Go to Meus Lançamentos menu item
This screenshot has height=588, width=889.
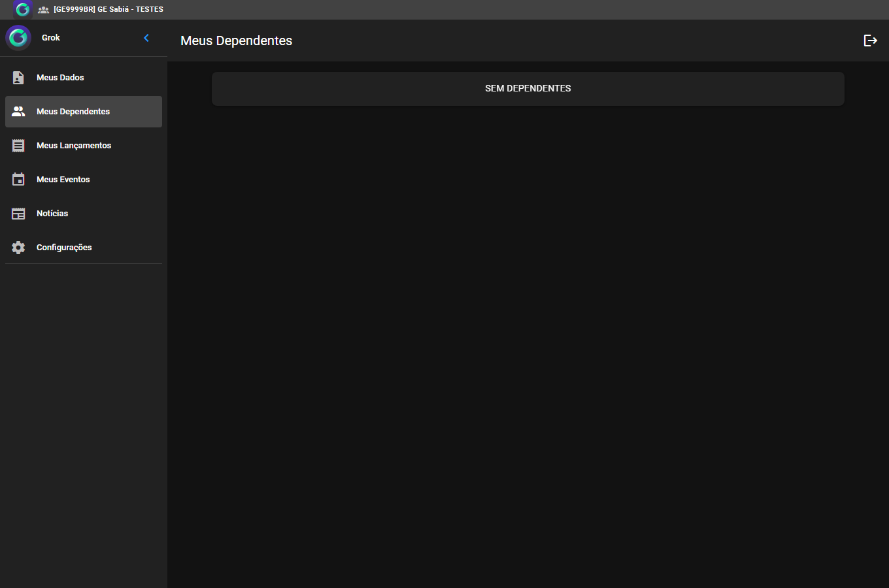pyautogui.click(x=84, y=146)
